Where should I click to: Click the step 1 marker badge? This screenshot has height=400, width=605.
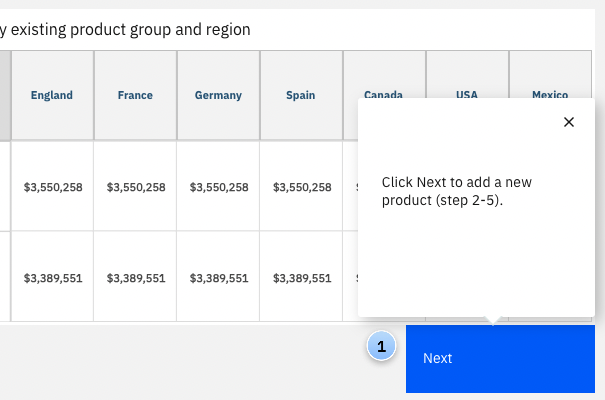[380, 347]
